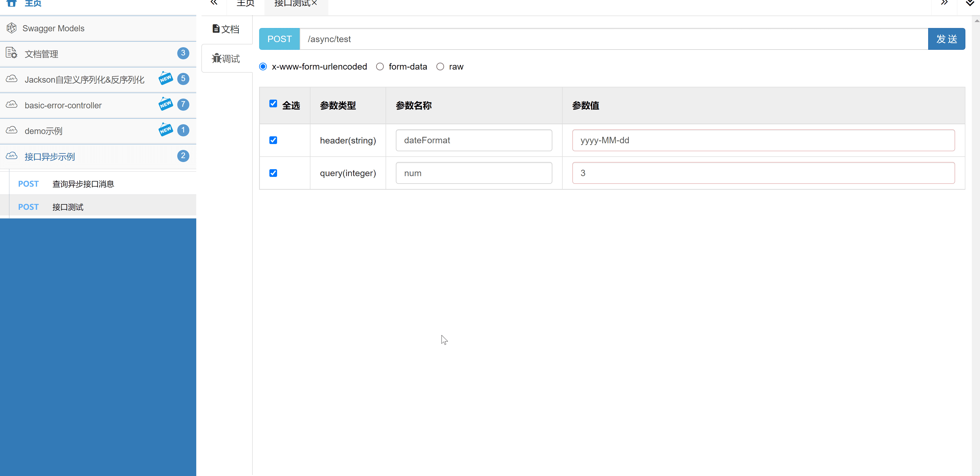Click the /async/test URL field

[x=614, y=39]
